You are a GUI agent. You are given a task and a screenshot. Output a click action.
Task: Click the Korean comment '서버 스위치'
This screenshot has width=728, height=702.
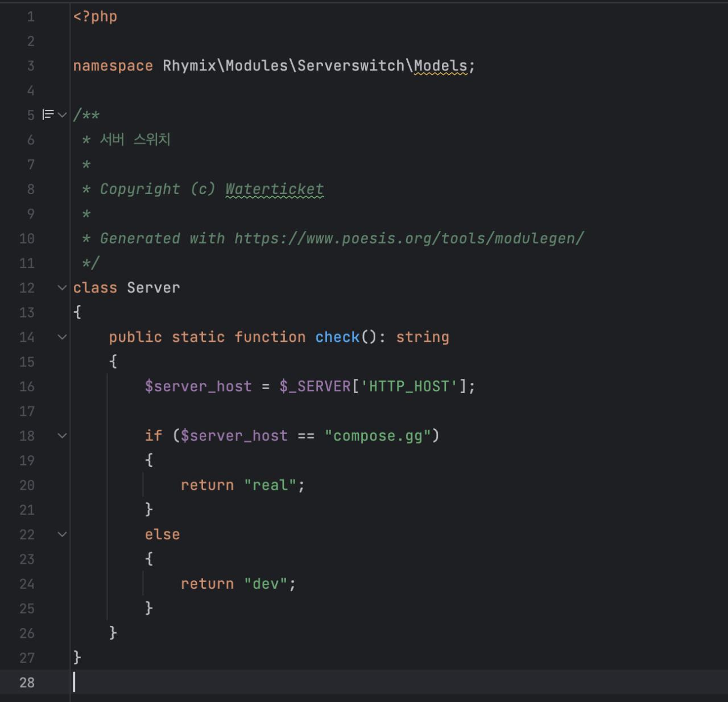click(135, 140)
